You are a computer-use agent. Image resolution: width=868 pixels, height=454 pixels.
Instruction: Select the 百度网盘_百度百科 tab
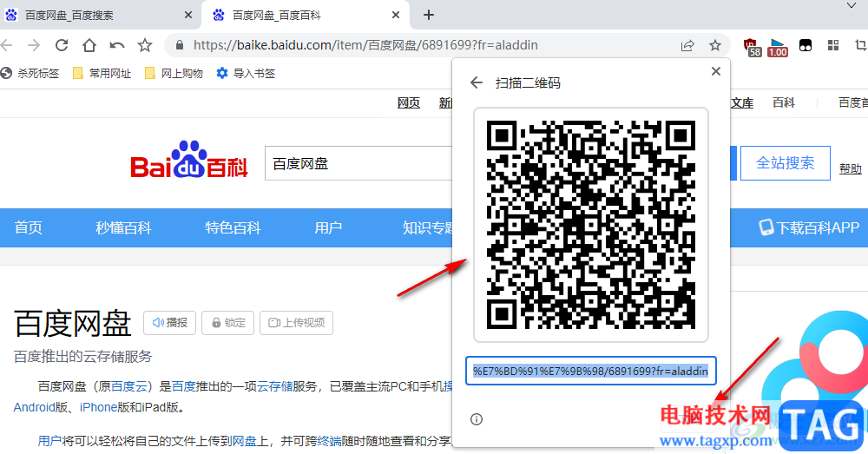[x=306, y=15]
